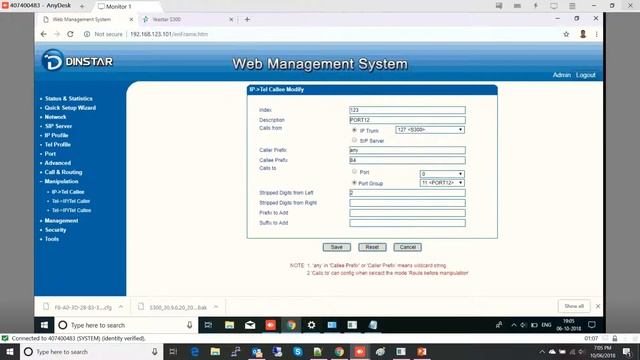Open the Chrome profile avatar

tap(583, 34)
